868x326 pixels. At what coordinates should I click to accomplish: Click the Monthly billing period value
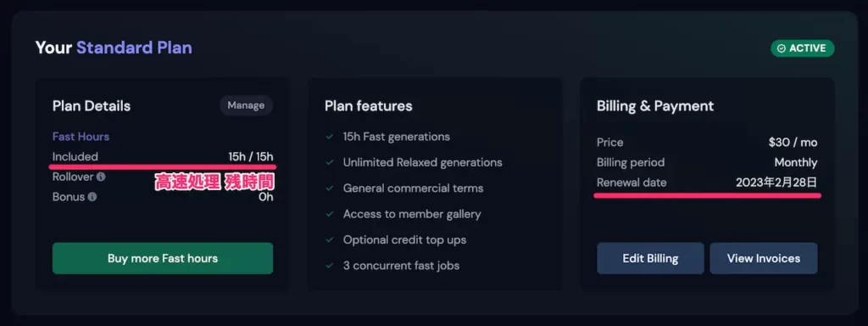[795, 162]
